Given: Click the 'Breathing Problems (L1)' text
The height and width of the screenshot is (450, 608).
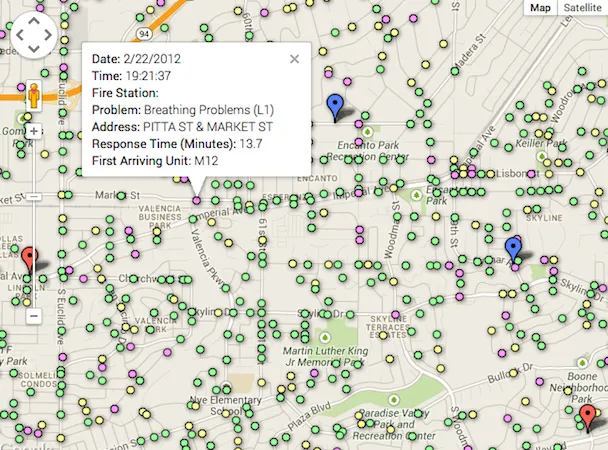Looking at the screenshot, I should 209,110.
